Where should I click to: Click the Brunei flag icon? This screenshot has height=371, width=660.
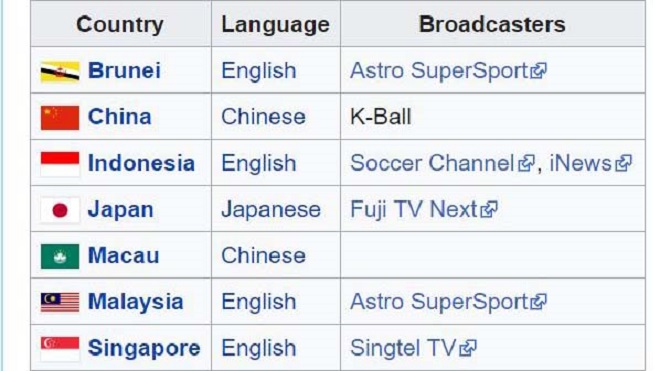click(x=60, y=72)
